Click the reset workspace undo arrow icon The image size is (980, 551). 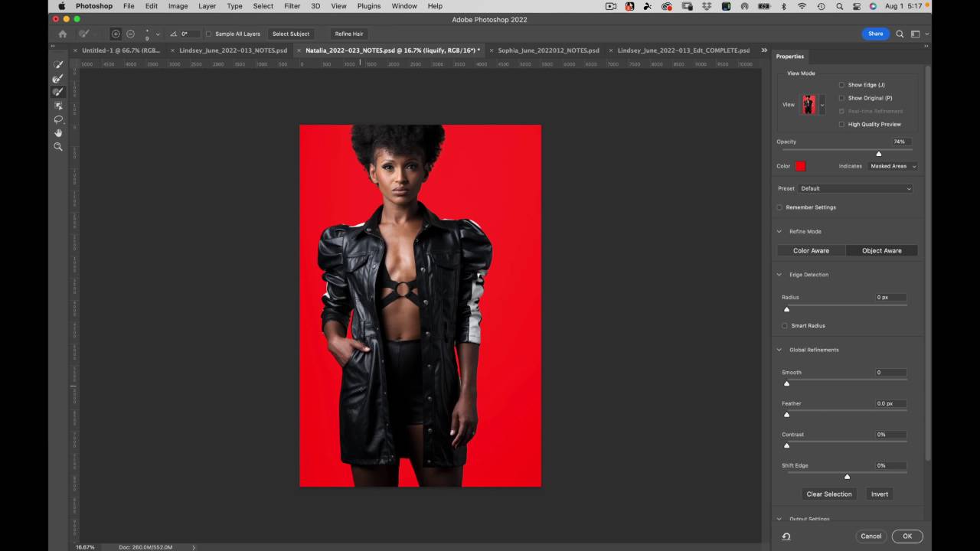click(786, 536)
